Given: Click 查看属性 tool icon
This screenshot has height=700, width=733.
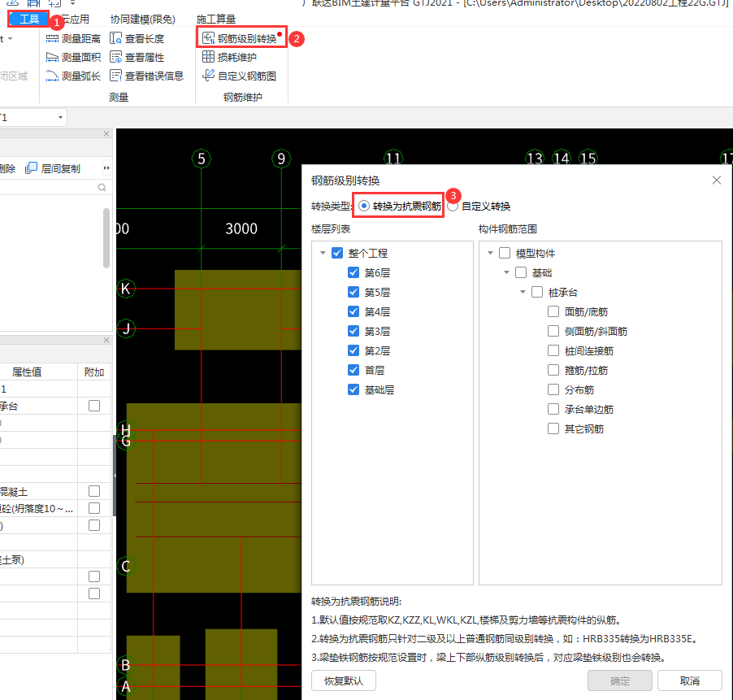Looking at the screenshot, I should point(115,57).
